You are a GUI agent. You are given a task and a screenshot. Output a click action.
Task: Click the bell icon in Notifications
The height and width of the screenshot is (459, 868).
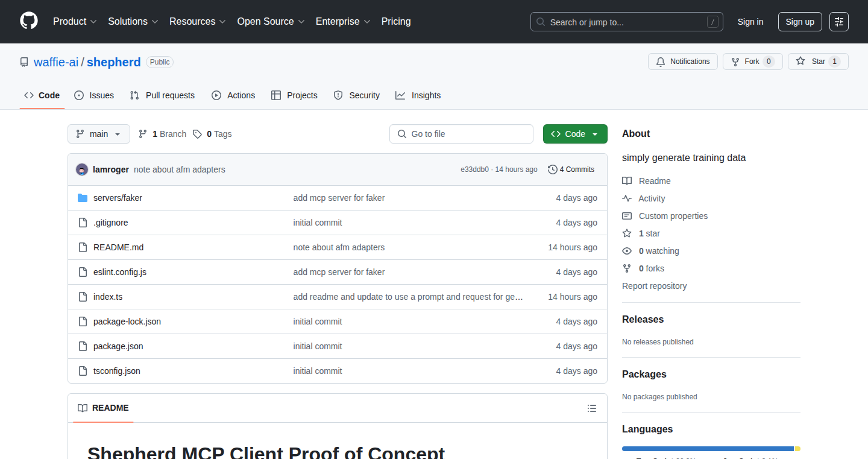point(661,62)
